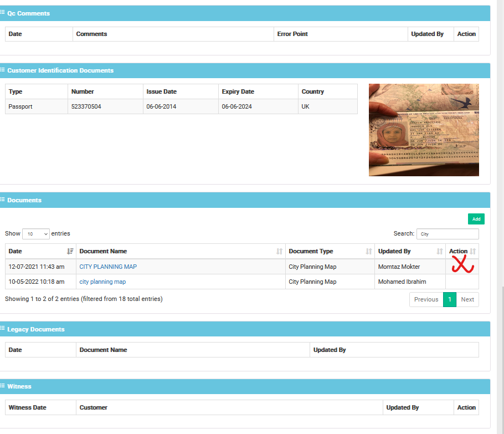Click the showing entries filtered info text
This screenshot has height=434, width=504.
coord(84,299)
